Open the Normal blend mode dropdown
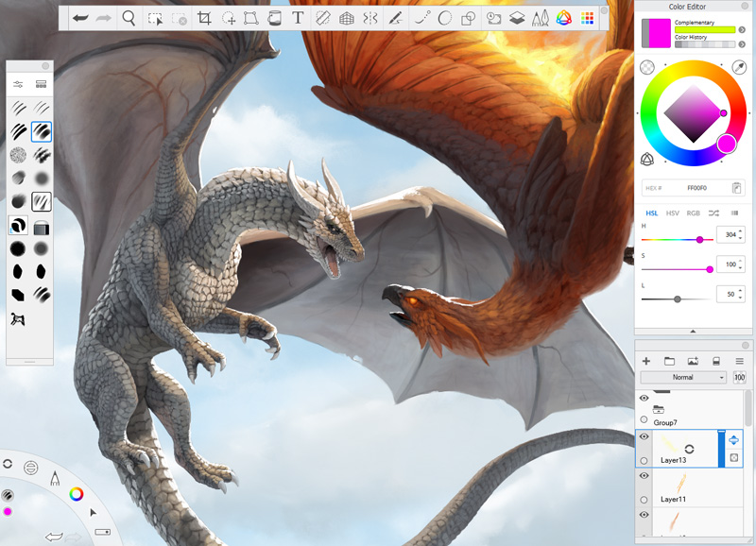756x546 pixels. (682, 377)
